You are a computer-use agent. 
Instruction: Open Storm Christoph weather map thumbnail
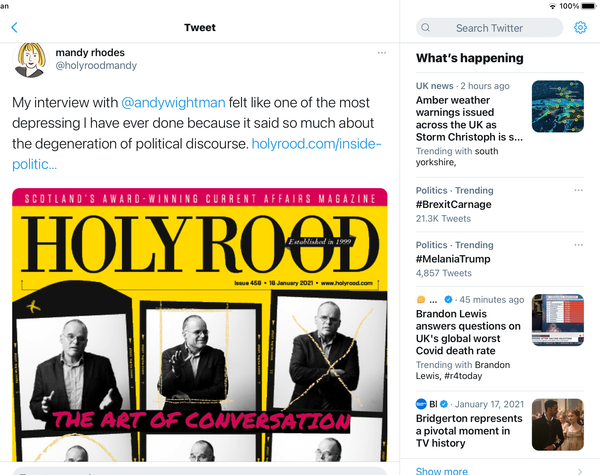pyautogui.click(x=558, y=106)
